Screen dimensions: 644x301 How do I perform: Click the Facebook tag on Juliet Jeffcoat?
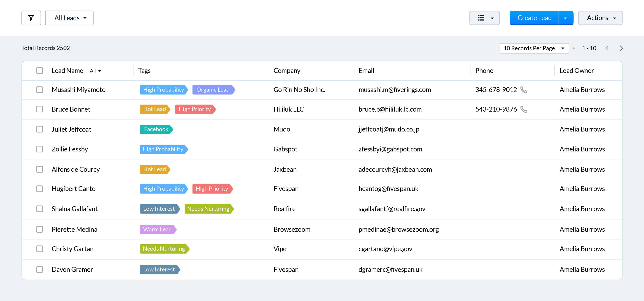pos(156,129)
